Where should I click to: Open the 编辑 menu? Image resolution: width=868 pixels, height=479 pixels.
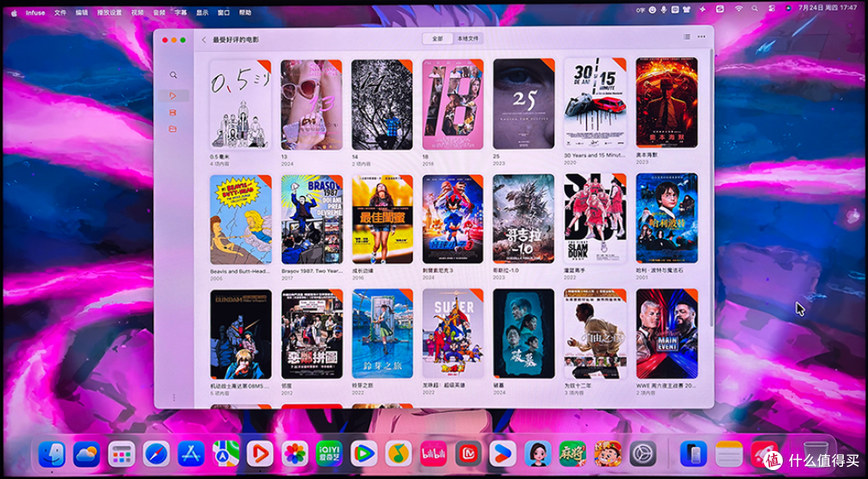(x=81, y=12)
